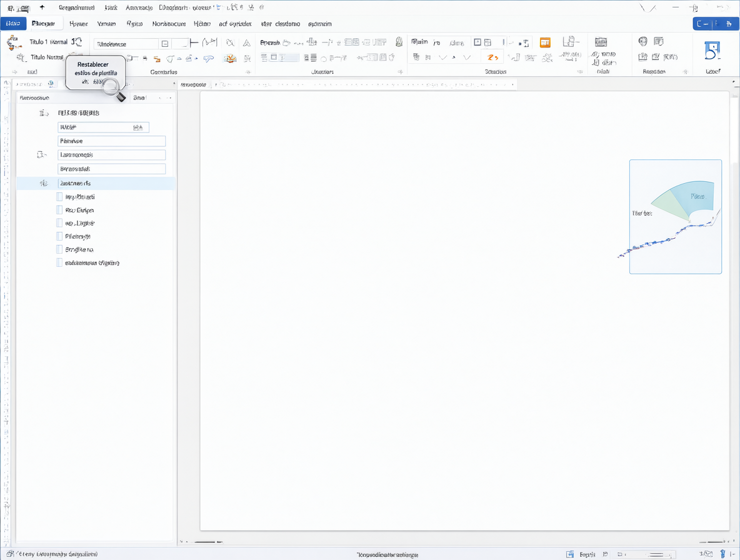Tick the last checkbox in the left panel list
The image size is (740, 560).
[59, 262]
